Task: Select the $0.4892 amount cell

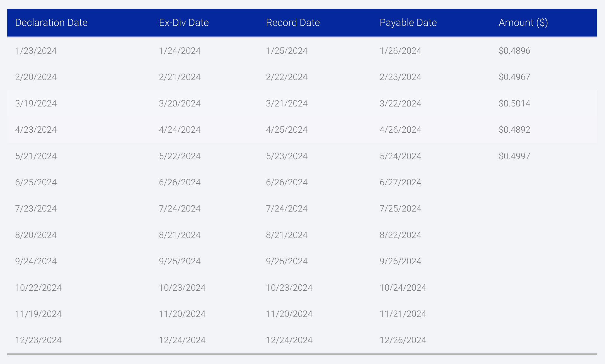Action: coord(514,130)
